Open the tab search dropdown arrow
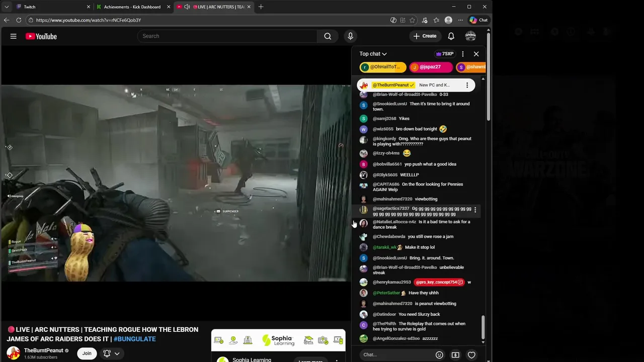The height and width of the screenshot is (362, 644). coord(7,7)
